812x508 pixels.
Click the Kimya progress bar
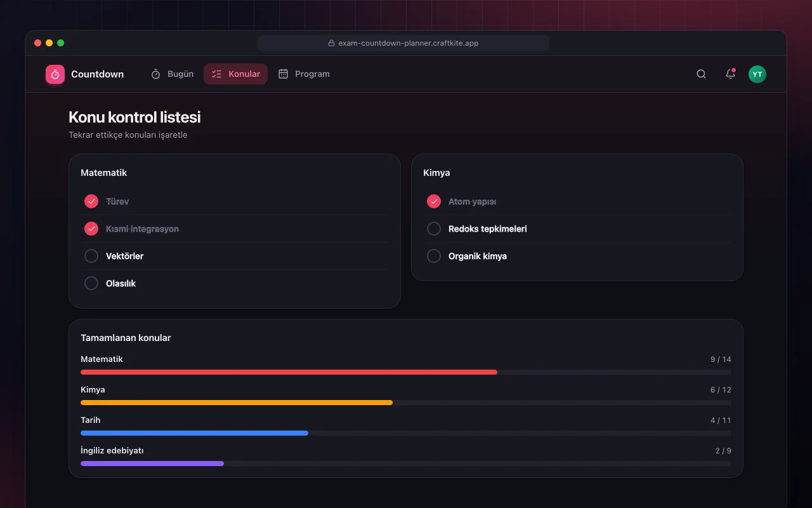click(x=406, y=403)
